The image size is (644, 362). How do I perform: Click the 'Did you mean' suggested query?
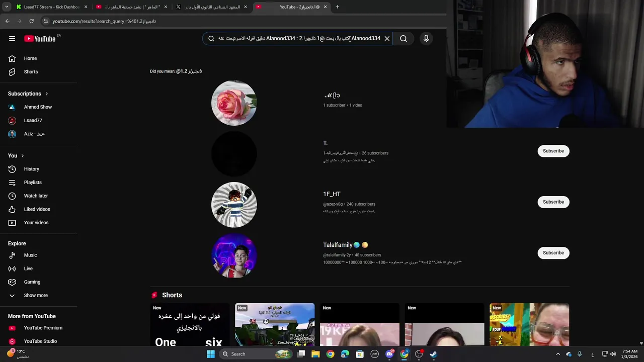pos(189,71)
